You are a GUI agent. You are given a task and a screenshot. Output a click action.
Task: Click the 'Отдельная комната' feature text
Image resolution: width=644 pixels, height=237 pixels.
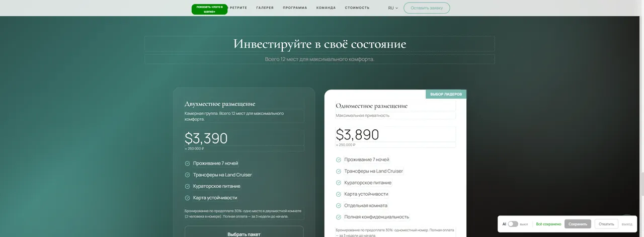(x=366, y=206)
